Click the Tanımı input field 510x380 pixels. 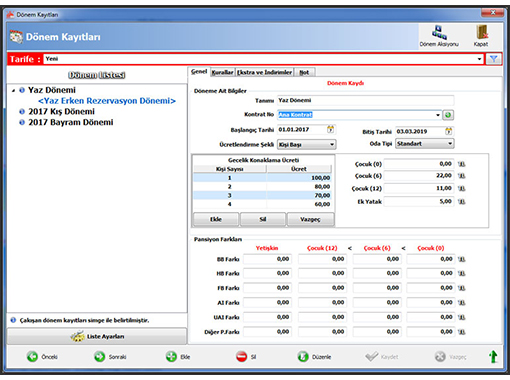[x=365, y=100]
